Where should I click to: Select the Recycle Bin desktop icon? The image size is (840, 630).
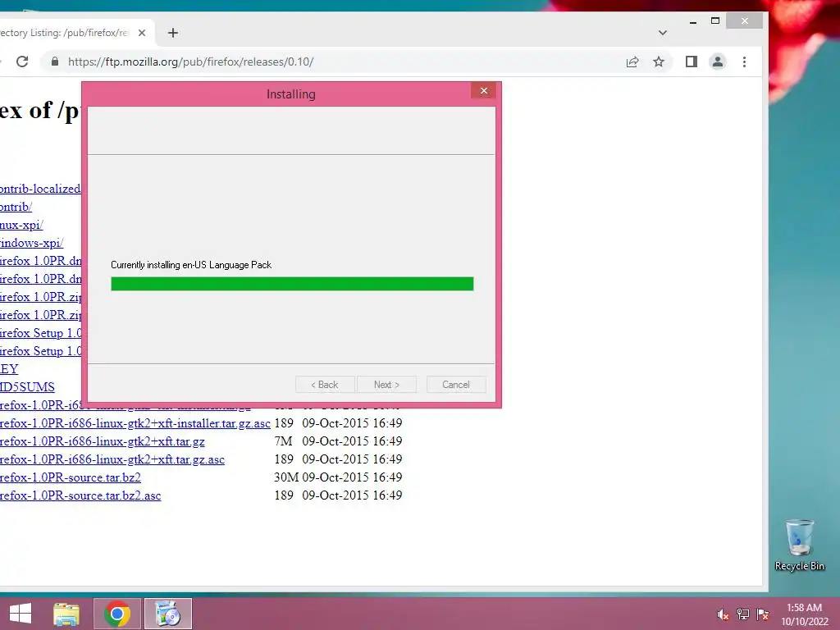[x=799, y=546]
